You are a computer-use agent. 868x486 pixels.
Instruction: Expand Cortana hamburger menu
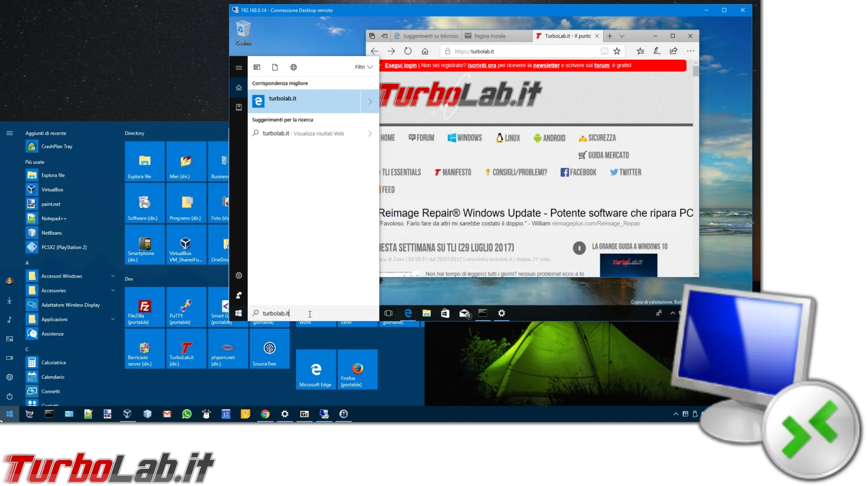(x=239, y=68)
